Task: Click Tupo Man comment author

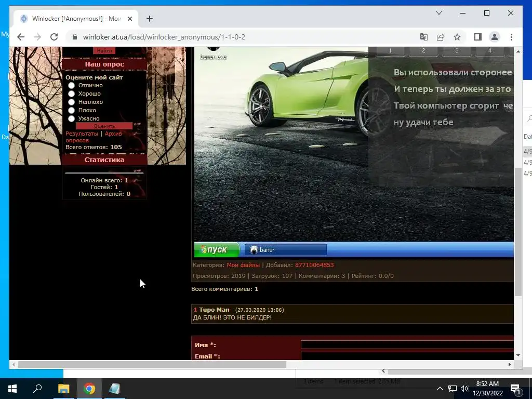Action: tap(214, 310)
